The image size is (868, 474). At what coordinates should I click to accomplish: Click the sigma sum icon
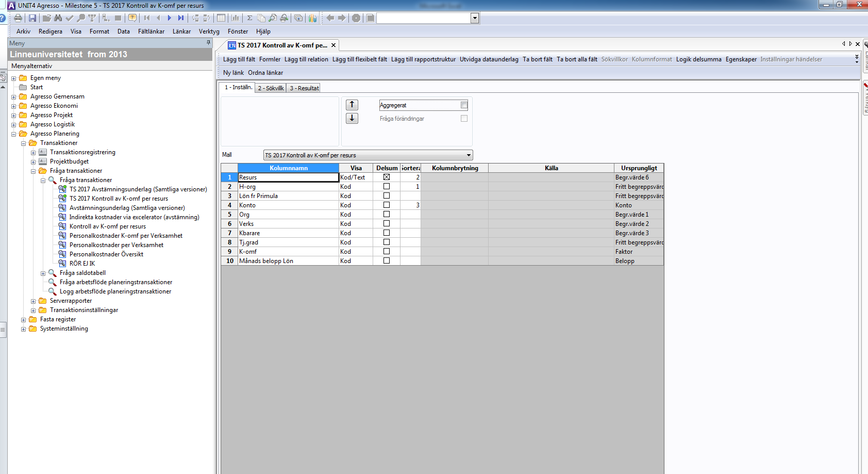250,18
